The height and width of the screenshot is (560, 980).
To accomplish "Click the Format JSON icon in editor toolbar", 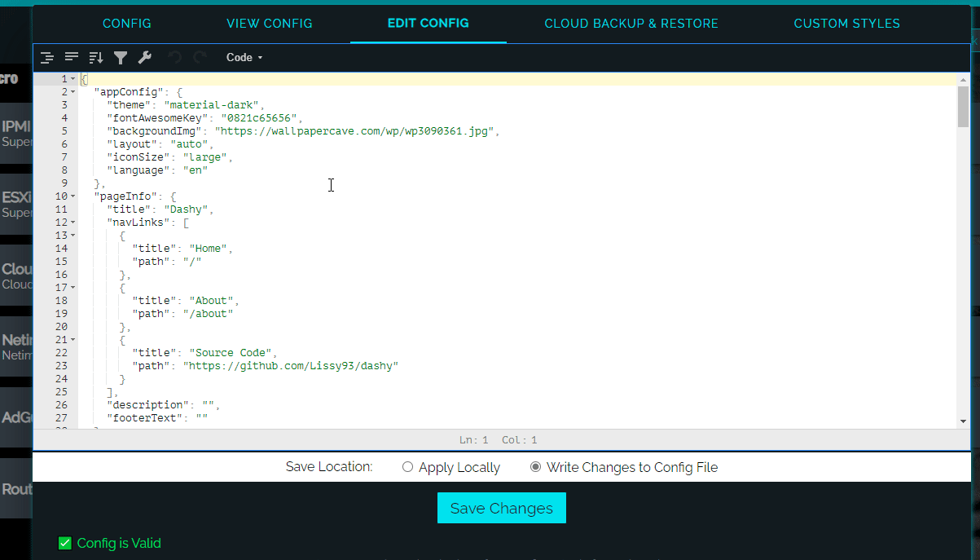I will click(x=47, y=57).
